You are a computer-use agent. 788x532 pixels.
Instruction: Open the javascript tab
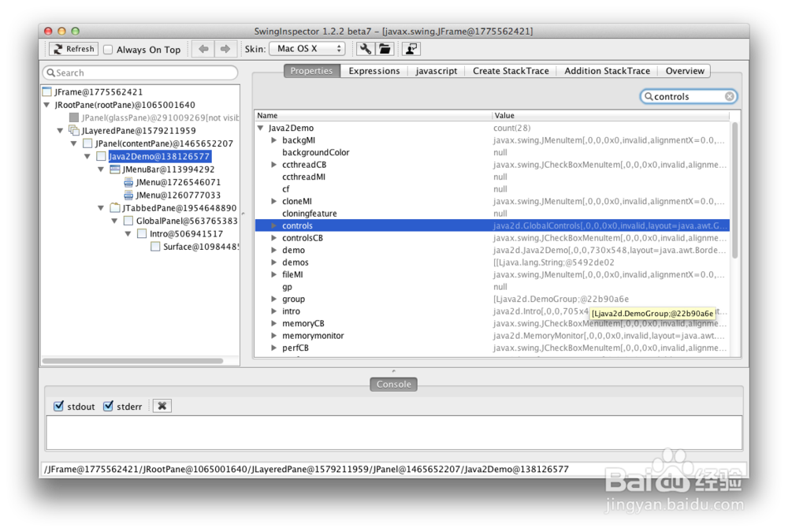coord(437,71)
